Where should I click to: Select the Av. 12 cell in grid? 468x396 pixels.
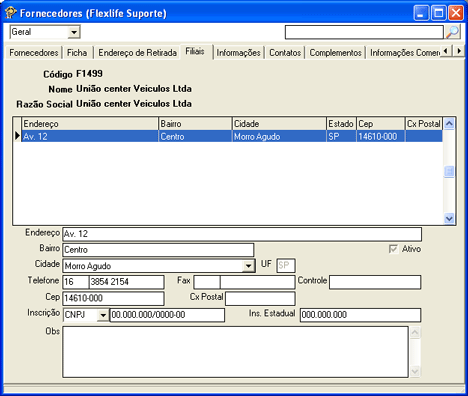90,136
